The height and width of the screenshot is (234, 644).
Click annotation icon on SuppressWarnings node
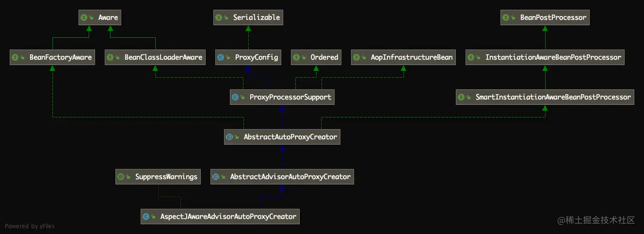point(121,177)
